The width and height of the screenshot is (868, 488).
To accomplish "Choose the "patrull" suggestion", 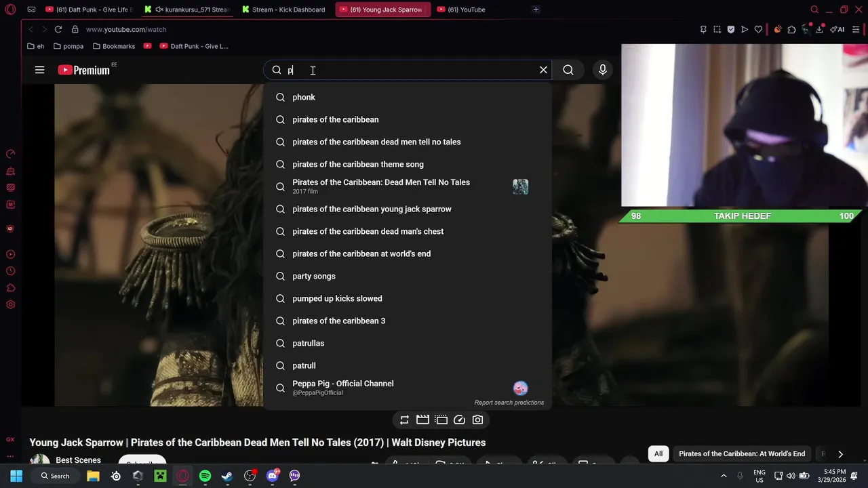I will [x=407, y=365].
